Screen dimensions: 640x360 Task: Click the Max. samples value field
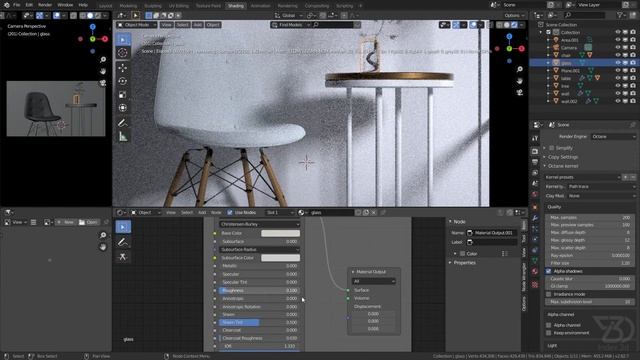[590, 218]
